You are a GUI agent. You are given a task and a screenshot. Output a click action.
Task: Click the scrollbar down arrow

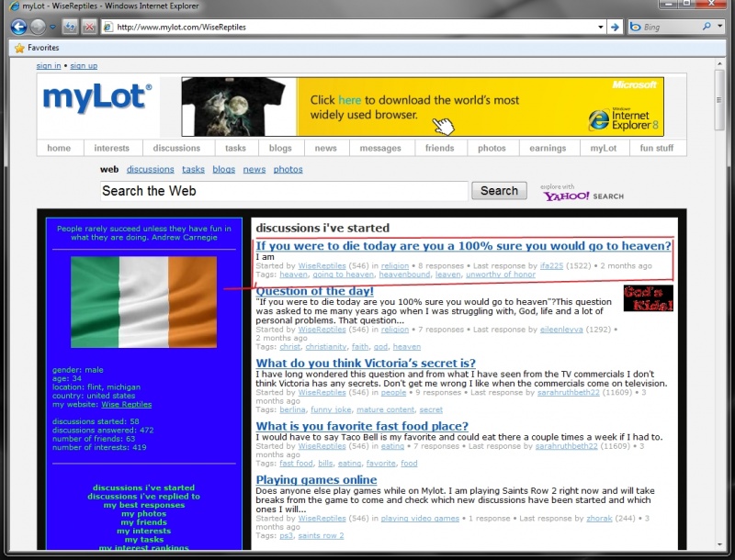click(x=719, y=544)
